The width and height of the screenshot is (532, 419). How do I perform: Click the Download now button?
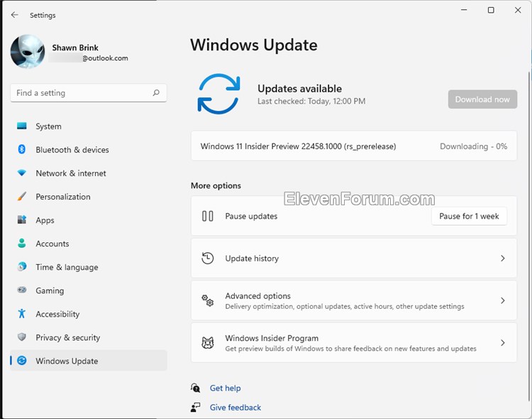coord(482,99)
